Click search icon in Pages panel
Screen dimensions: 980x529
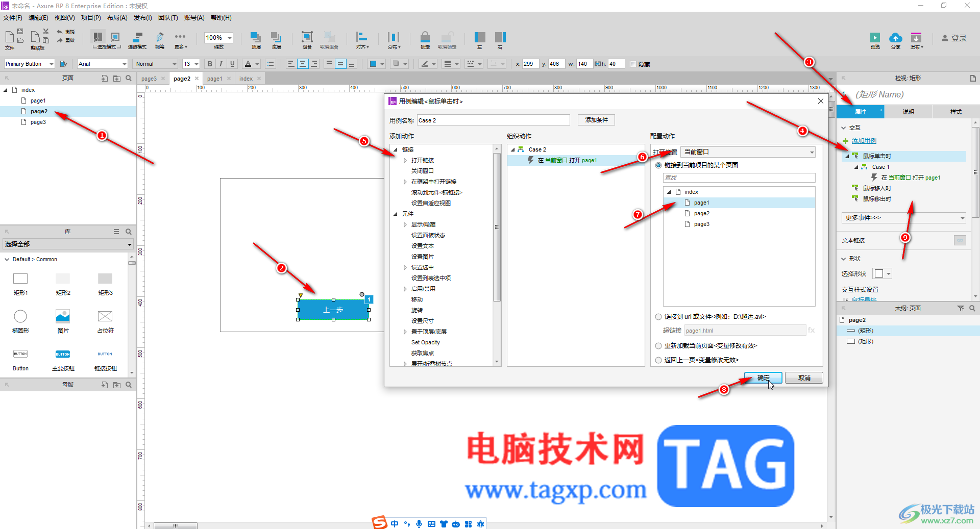[129, 79]
